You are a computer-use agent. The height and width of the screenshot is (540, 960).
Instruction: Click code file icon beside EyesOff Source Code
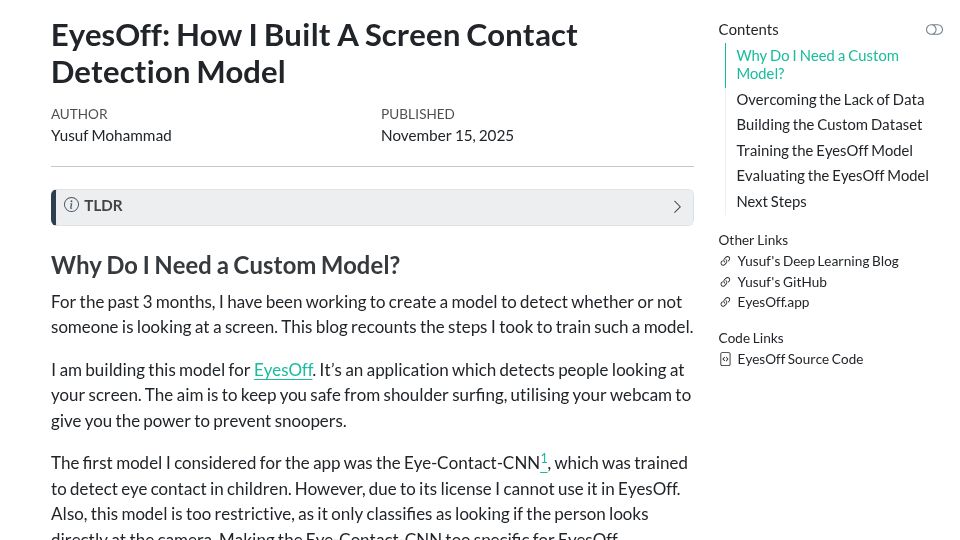click(x=725, y=359)
